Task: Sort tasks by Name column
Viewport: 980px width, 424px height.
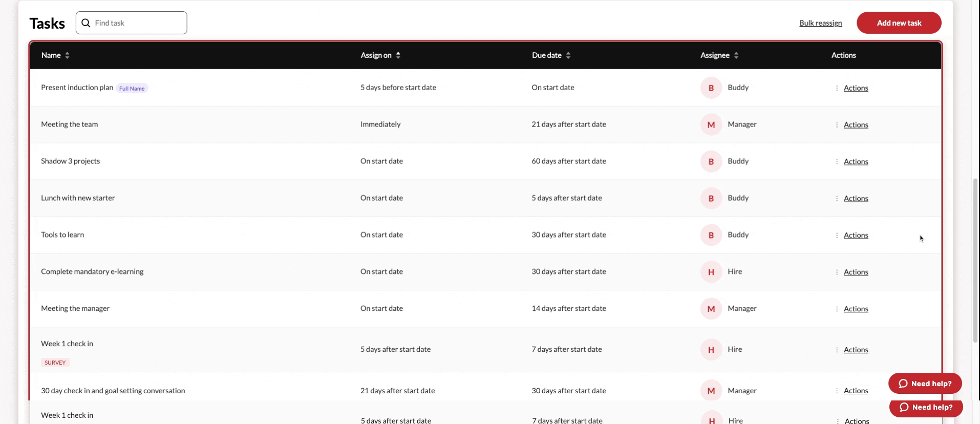Action: [67, 55]
